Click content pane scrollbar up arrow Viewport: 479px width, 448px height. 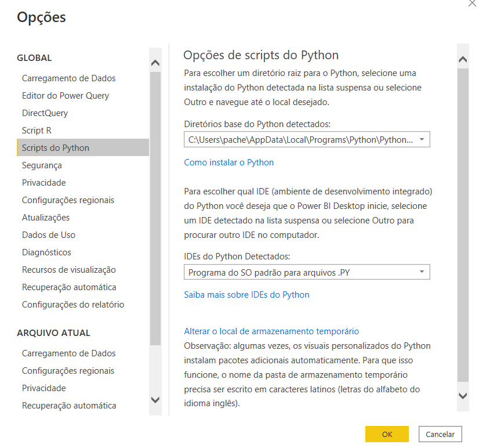click(x=463, y=59)
